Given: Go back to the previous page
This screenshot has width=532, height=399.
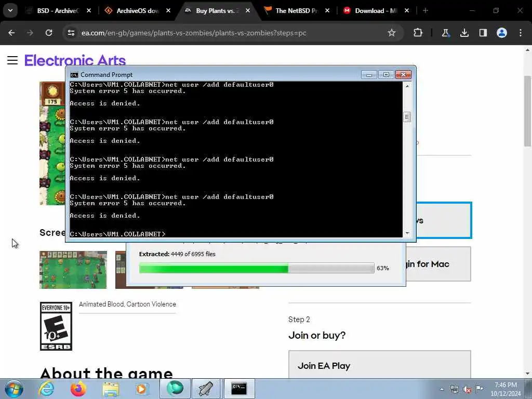Looking at the screenshot, I should click(11, 33).
